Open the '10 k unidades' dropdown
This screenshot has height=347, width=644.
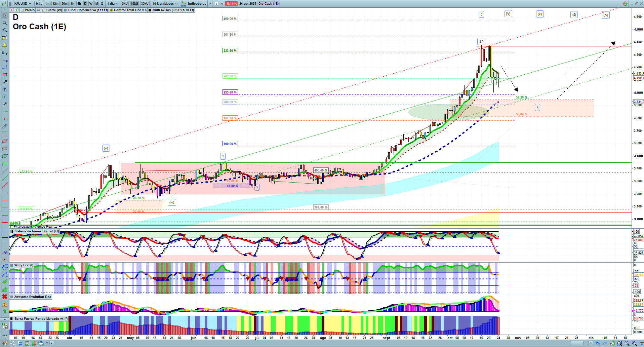[165, 4]
